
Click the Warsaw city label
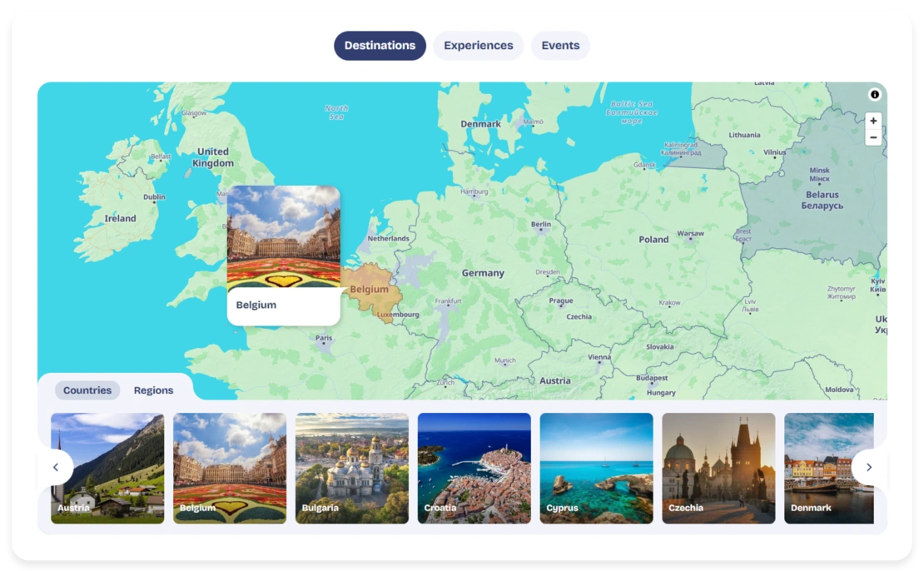coord(691,233)
